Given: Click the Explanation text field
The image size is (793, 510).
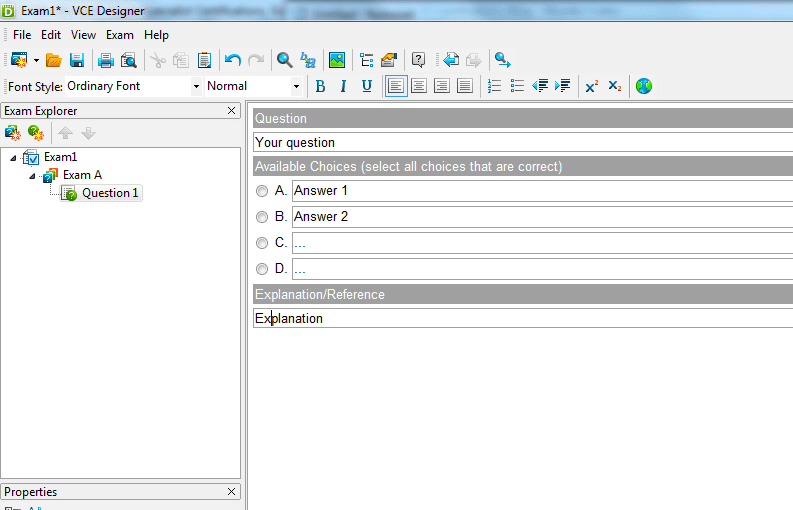Looking at the screenshot, I should [x=523, y=318].
